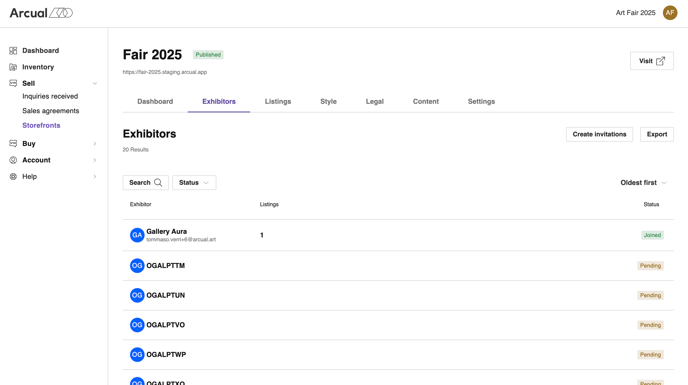The height and width of the screenshot is (385, 688).
Task: Open the fair-2025 staging URL
Action: pyautogui.click(x=165, y=72)
